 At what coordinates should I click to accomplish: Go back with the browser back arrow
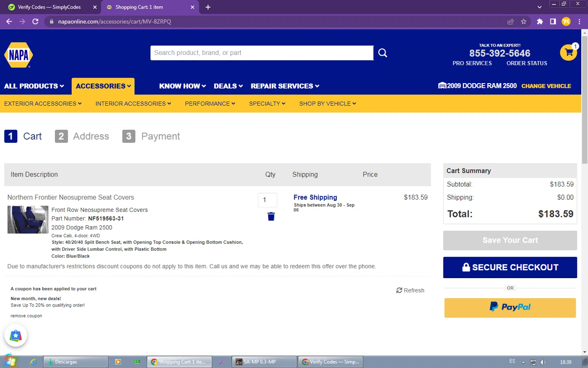point(9,22)
